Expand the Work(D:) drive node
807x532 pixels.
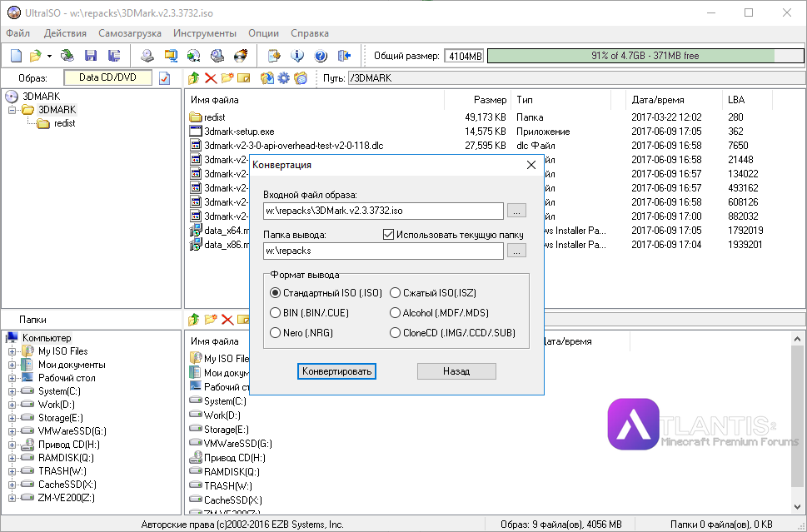[12, 405]
